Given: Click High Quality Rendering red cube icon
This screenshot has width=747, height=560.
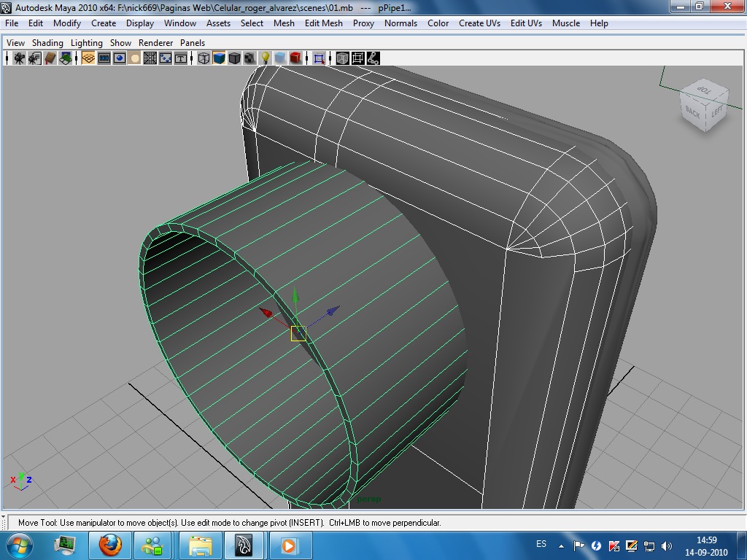Looking at the screenshot, I should click(295, 58).
